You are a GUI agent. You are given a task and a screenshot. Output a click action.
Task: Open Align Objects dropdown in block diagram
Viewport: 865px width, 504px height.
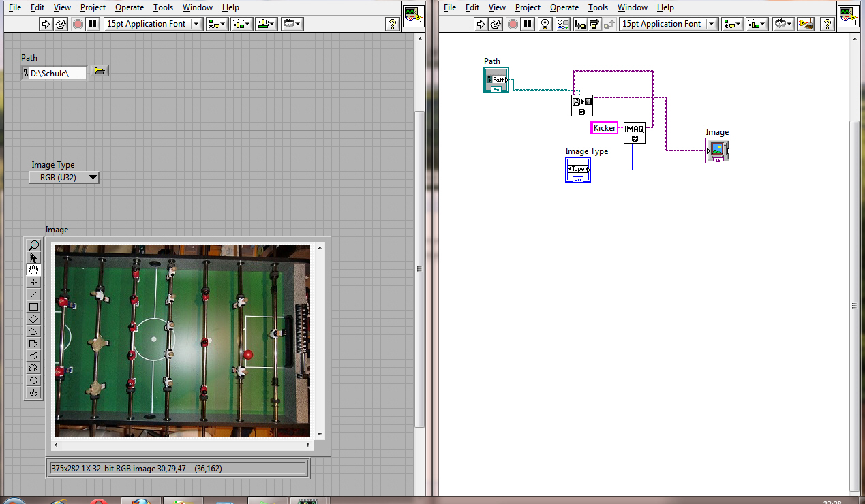[733, 24]
